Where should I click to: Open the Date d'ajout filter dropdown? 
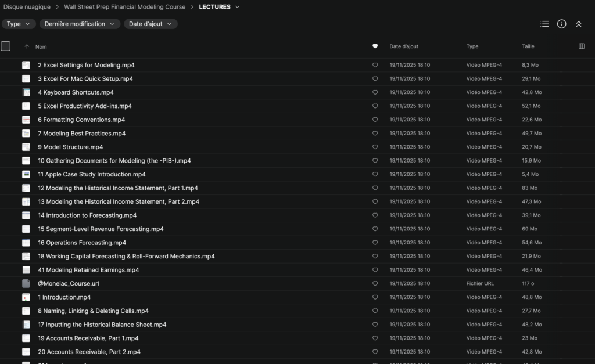(x=150, y=24)
